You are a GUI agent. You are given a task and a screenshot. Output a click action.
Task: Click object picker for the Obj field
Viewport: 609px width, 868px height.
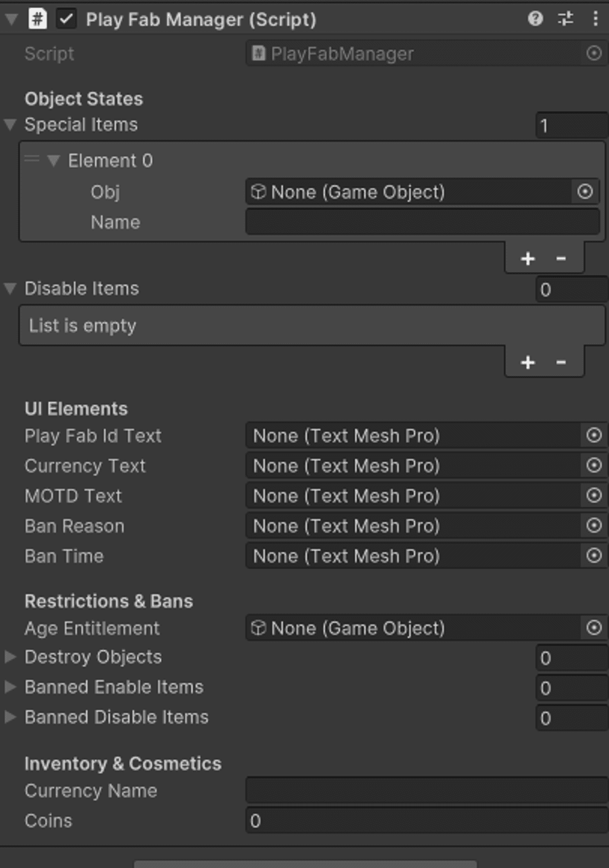pyautogui.click(x=585, y=192)
